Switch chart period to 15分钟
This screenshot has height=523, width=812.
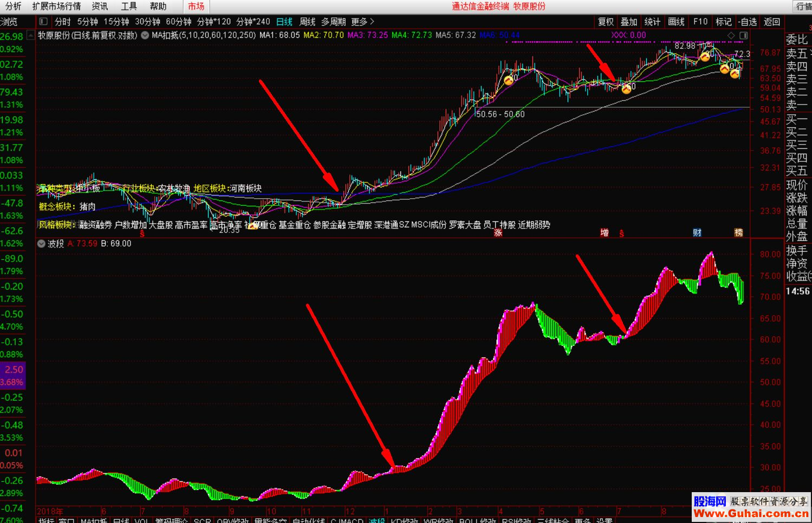(116, 22)
